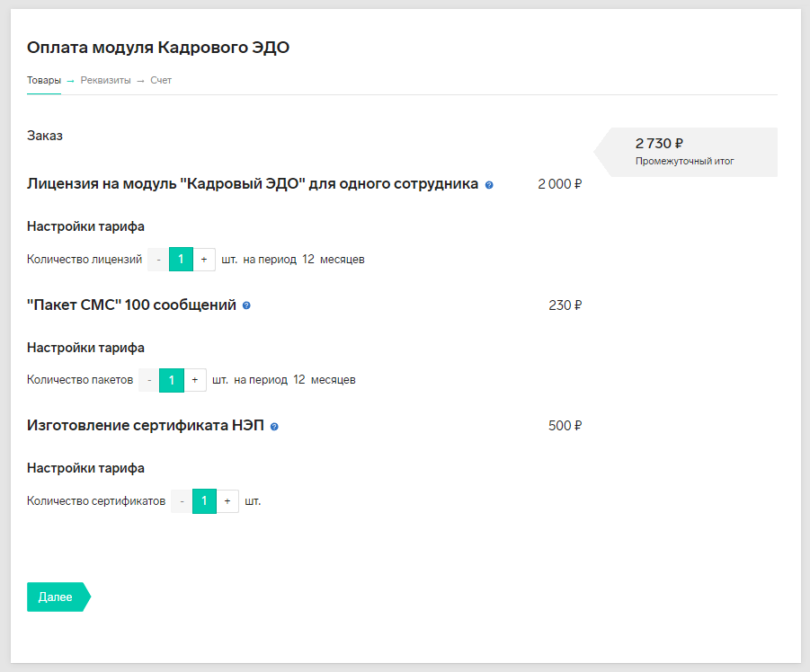Increase certificates quantity with plus

[227, 501]
